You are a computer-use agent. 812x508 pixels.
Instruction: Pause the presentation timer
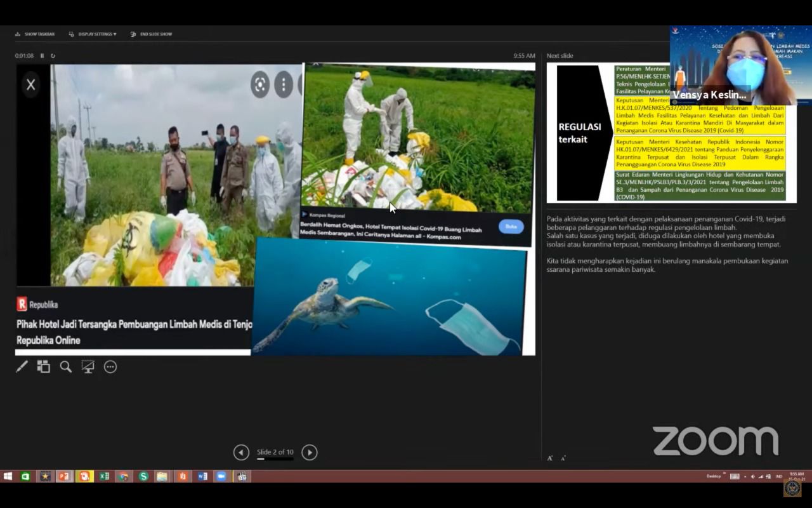coord(43,56)
